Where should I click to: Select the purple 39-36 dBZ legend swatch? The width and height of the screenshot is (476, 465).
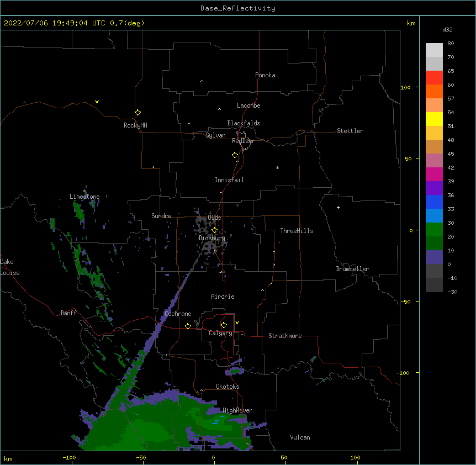click(434, 188)
